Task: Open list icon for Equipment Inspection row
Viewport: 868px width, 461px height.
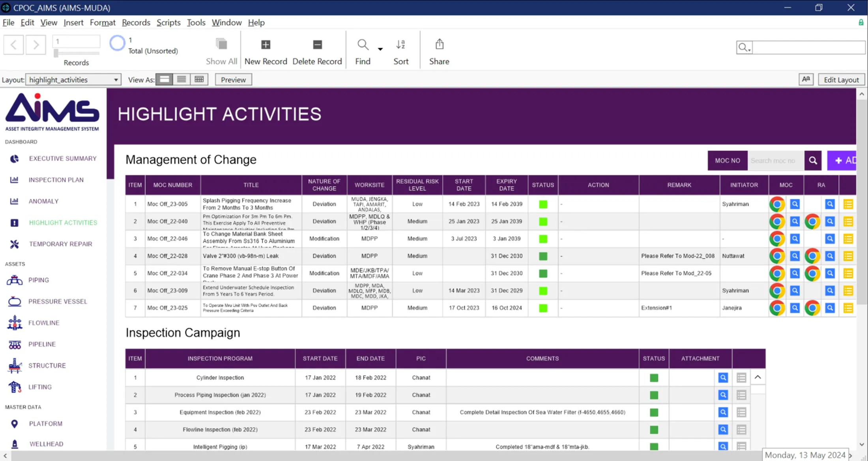Action: pos(741,412)
